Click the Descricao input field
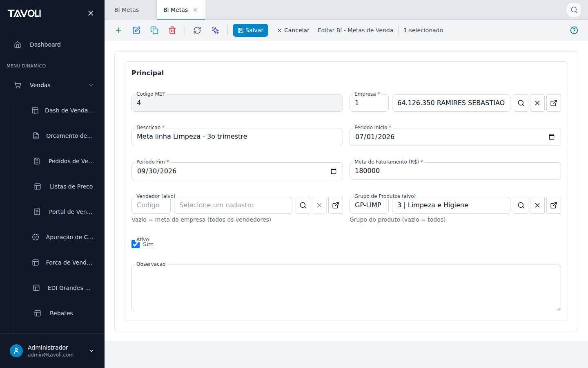 pos(237,137)
